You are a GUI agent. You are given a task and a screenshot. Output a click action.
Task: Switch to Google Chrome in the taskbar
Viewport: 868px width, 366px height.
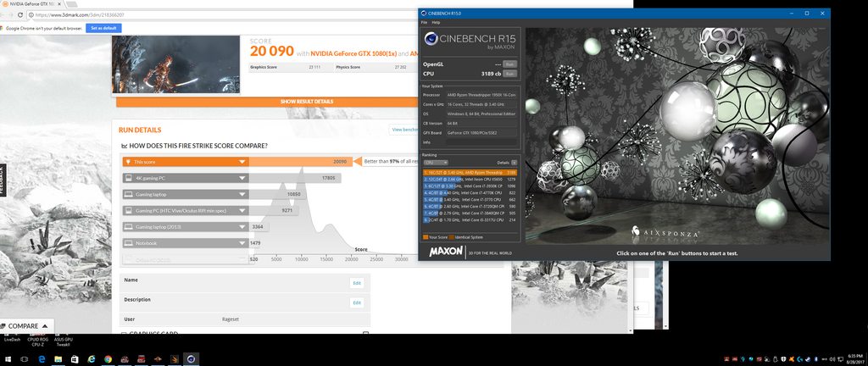[x=108, y=359]
